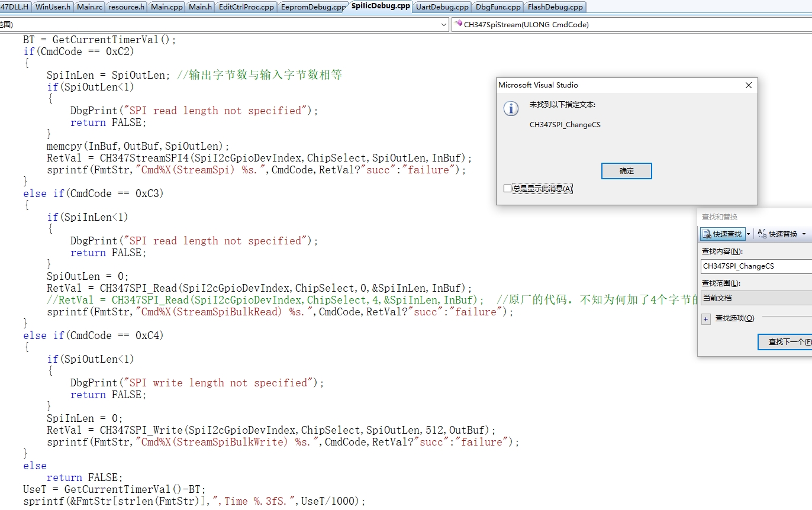Open the 快速替换 dropdown arrow

click(804, 234)
